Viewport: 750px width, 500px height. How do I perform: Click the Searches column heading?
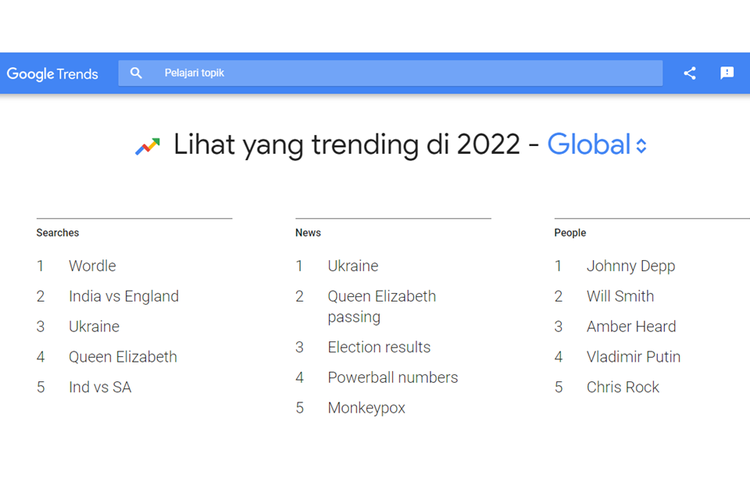tap(57, 233)
